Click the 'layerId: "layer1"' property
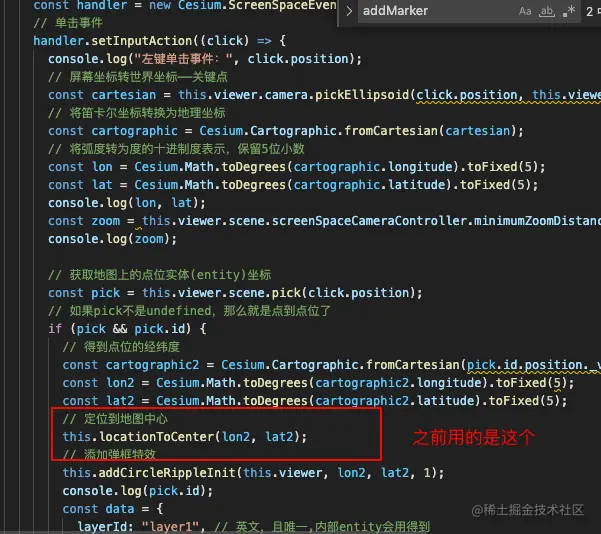The width and height of the screenshot is (601, 534). (141, 527)
